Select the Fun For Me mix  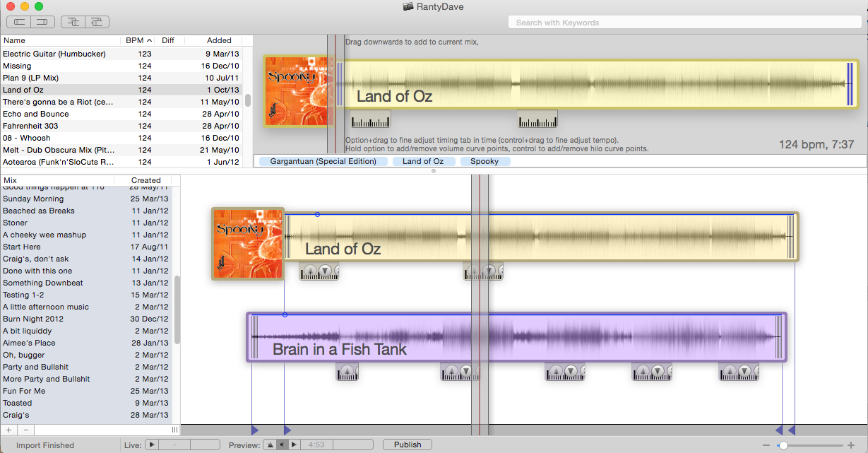tap(85, 391)
